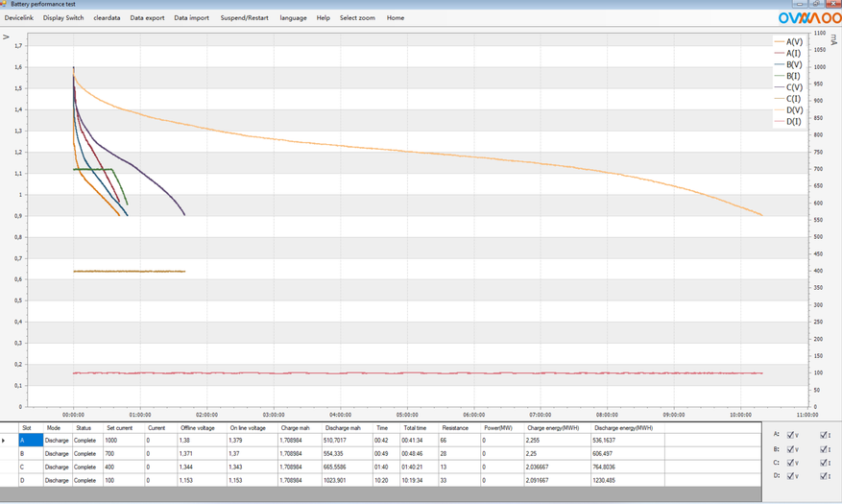
Task: Click the C(V) legend entry
Action: tap(789, 87)
